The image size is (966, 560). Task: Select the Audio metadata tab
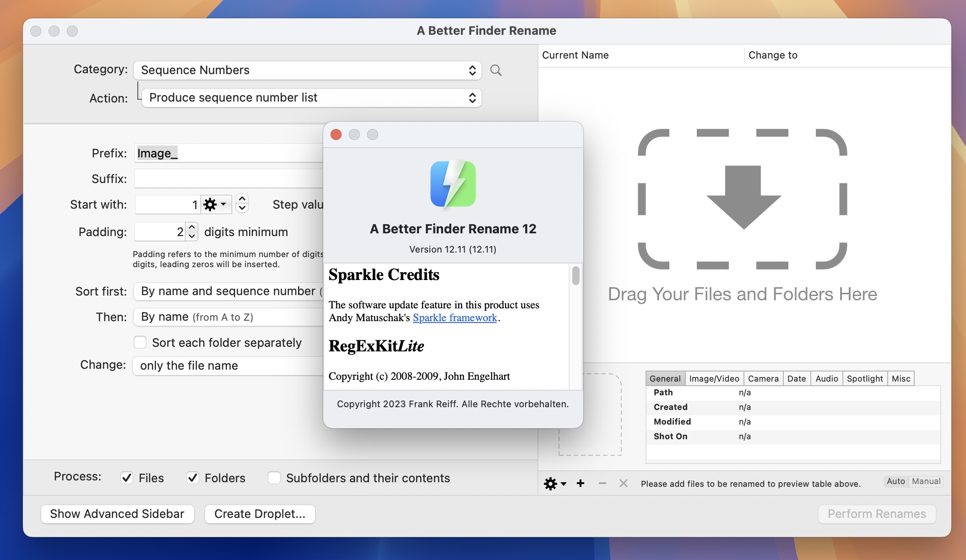[x=827, y=378]
